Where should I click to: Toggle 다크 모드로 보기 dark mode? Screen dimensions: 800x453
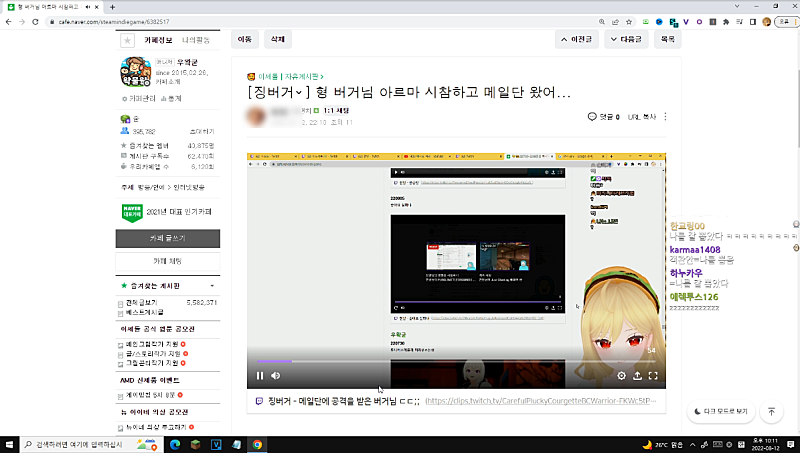[719, 412]
